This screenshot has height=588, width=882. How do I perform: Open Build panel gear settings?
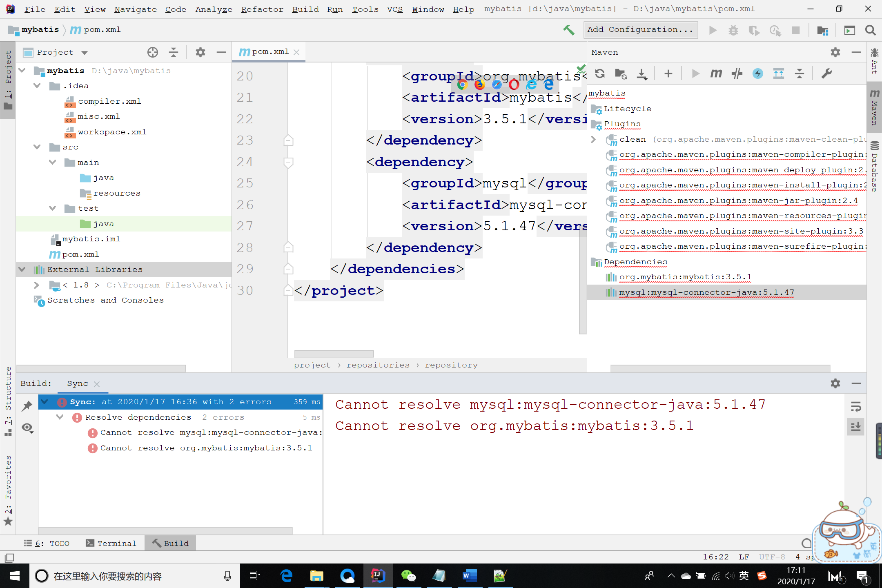click(x=835, y=383)
